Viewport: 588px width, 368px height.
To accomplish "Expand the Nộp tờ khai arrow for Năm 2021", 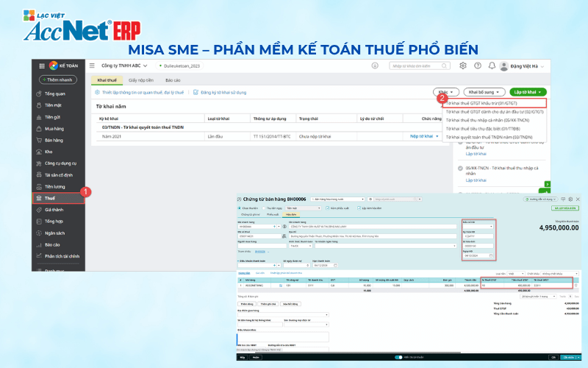I will 437,136.
